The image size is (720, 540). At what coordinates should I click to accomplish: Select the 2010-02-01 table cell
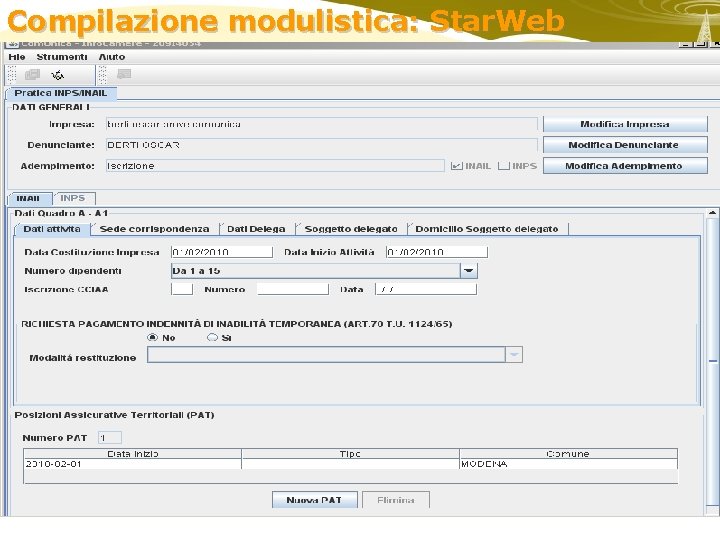(133, 464)
